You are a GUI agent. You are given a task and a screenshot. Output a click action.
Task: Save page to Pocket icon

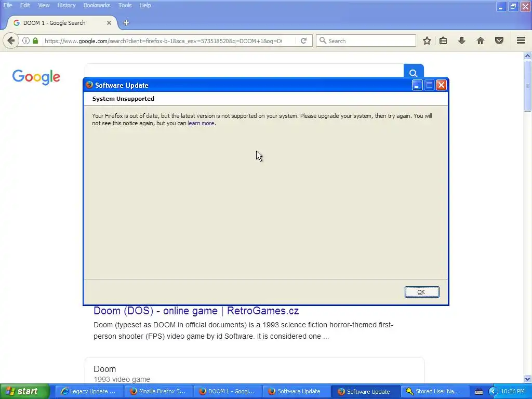[499, 41]
